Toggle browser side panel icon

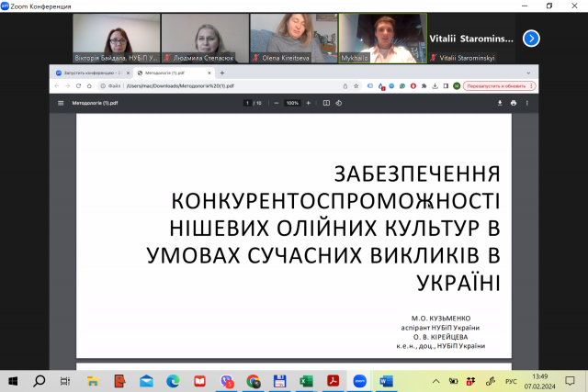click(446, 85)
